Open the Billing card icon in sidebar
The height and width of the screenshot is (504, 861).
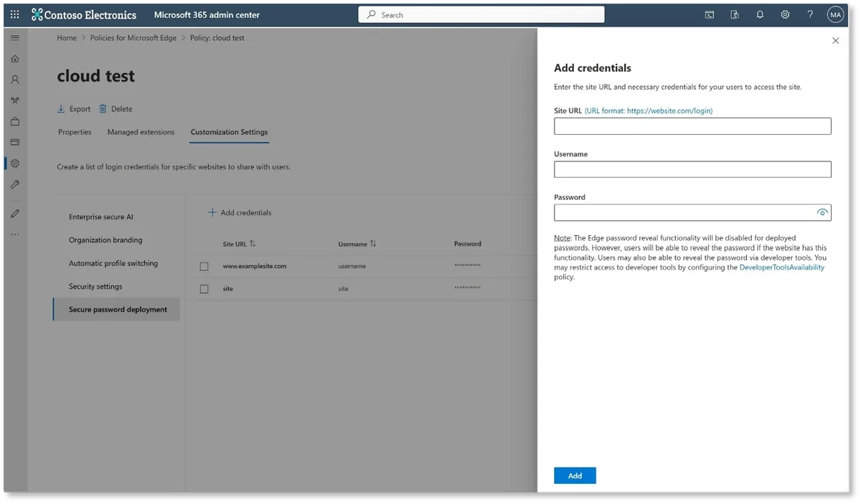click(15, 142)
